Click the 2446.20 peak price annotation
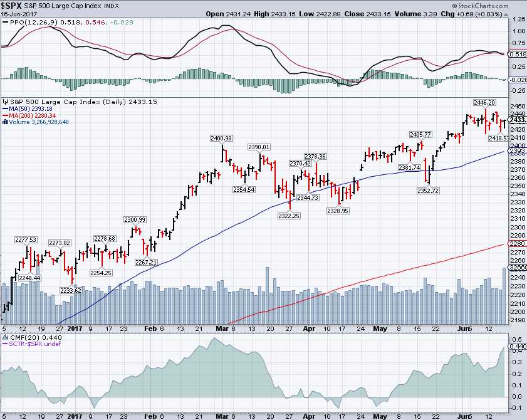The width and height of the screenshot is (527, 420). 484,102
